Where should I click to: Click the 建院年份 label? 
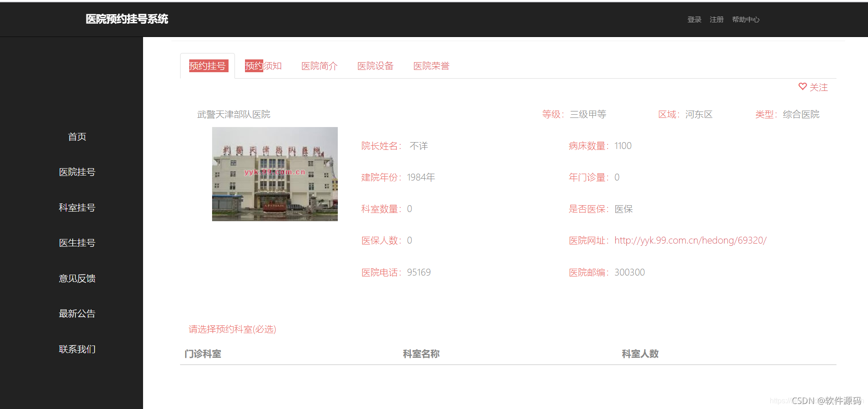[x=382, y=177]
